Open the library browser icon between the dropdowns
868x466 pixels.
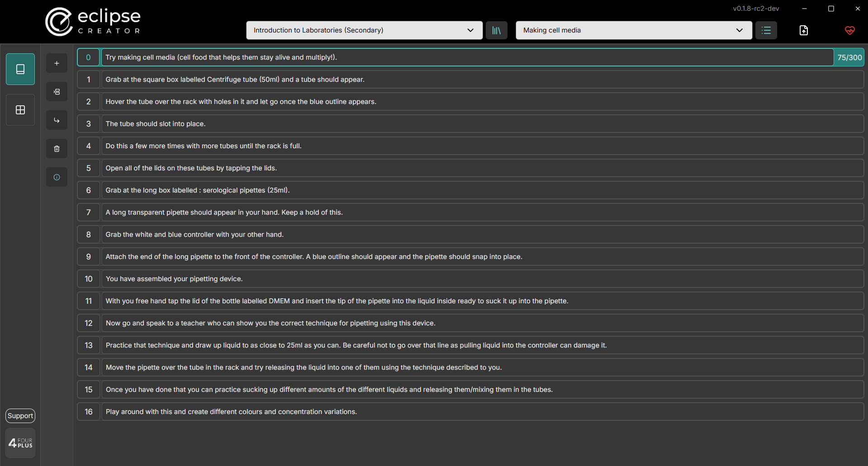496,30
